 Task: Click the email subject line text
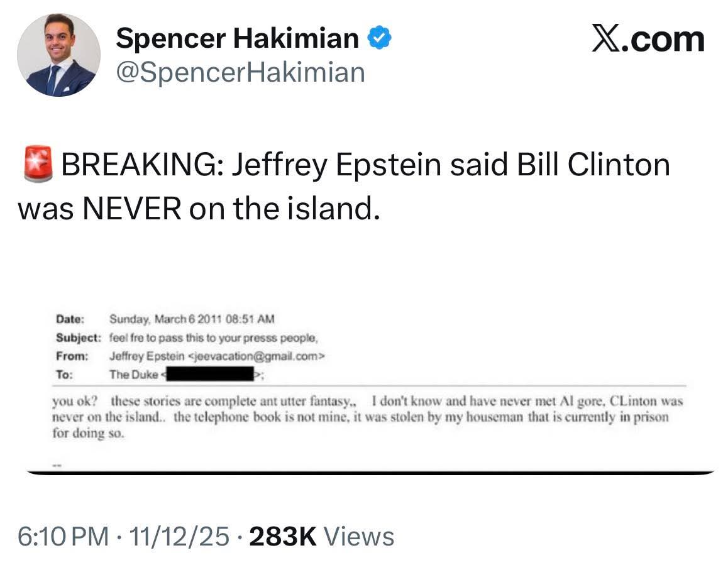(214, 337)
